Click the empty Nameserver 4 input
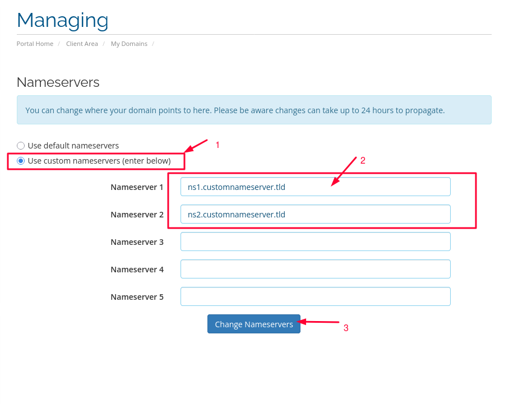 [x=315, y=269]
